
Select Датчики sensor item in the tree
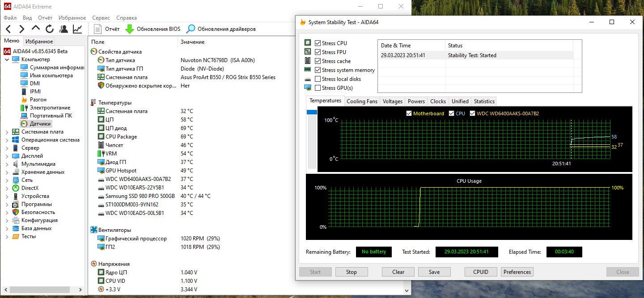click(x=36, y=124)
